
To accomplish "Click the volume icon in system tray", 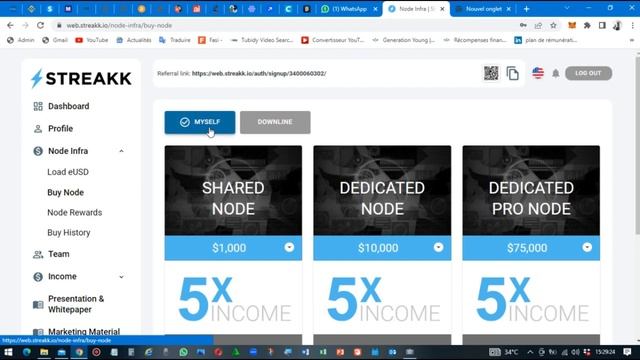I will click(576, 352).
